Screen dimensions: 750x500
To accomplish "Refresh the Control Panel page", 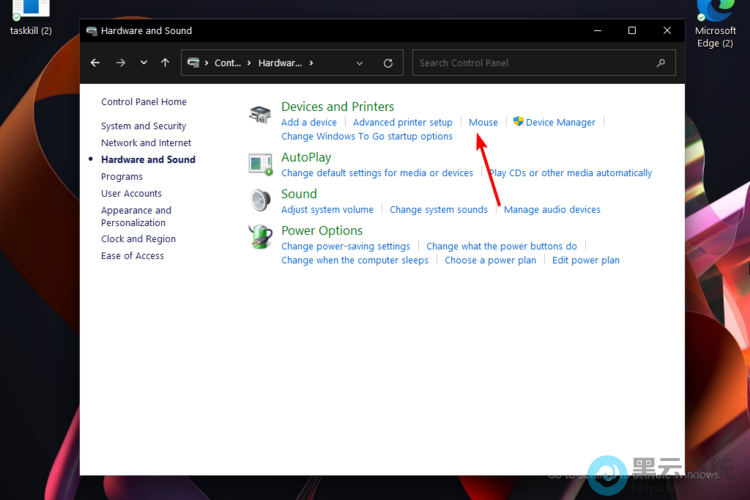I will click(388, 63).
